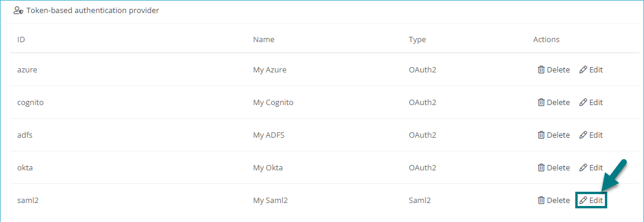The height and width of the screenshot is (222, 644).
Task: Click the okta row pencil icon
Action: 583,167
